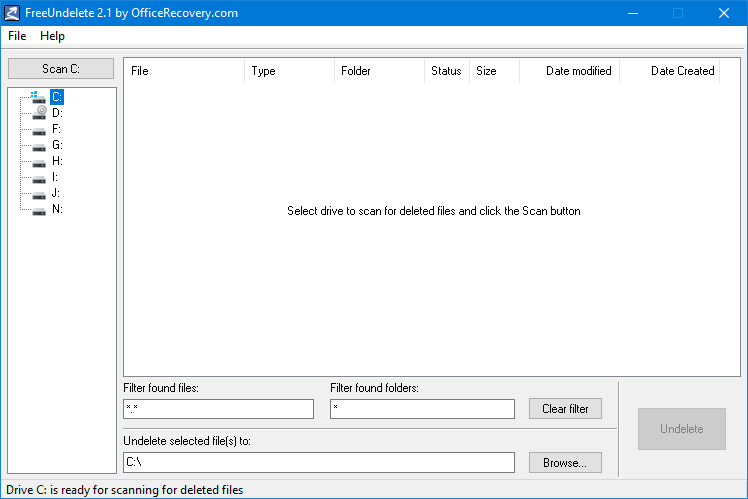
Task: Sort by the Folder column header
Action: pos(379,71)
